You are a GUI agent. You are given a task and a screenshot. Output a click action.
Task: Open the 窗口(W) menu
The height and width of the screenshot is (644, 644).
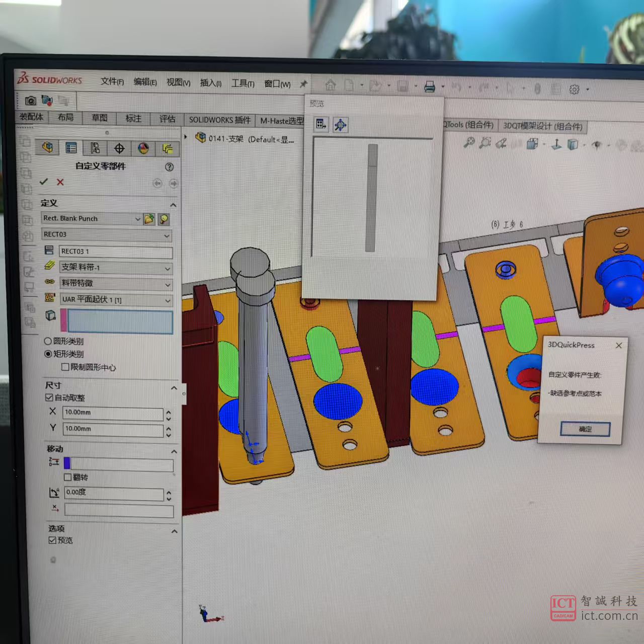277,84
